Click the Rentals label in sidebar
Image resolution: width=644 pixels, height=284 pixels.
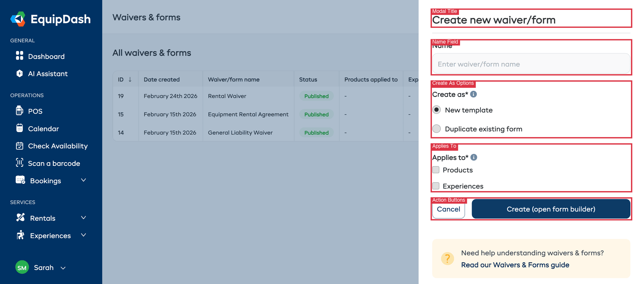(x=43, y=218)
